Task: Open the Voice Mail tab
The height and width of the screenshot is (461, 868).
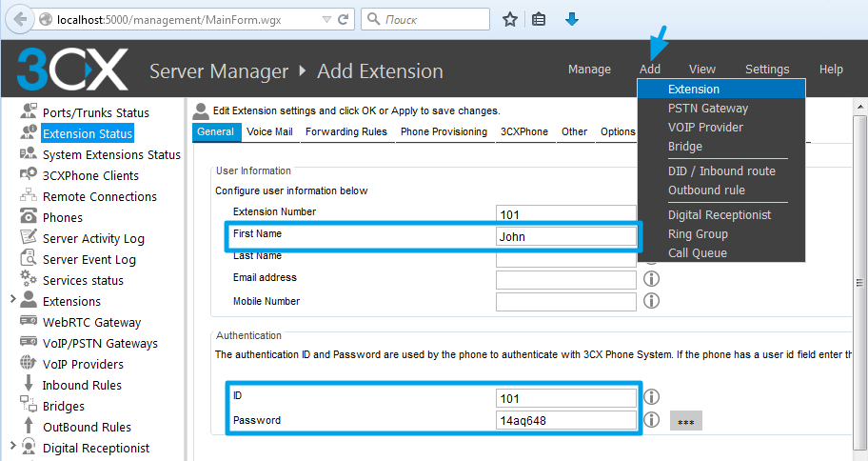Action: 269,132
